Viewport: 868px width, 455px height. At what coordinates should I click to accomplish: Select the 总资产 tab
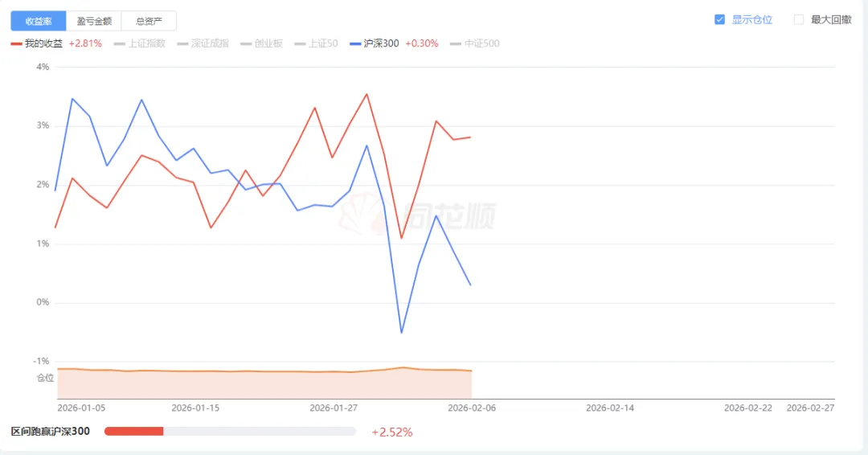[149, 21]
